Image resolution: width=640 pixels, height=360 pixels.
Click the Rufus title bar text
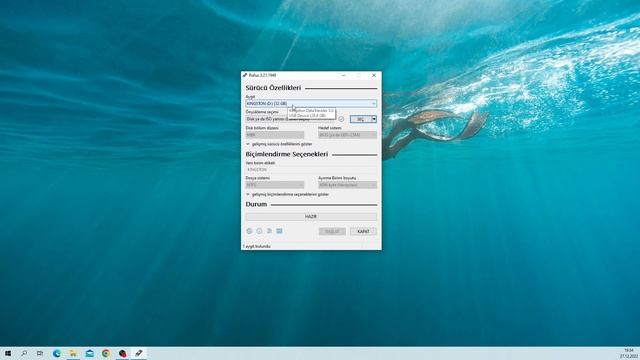click(262, 76)
